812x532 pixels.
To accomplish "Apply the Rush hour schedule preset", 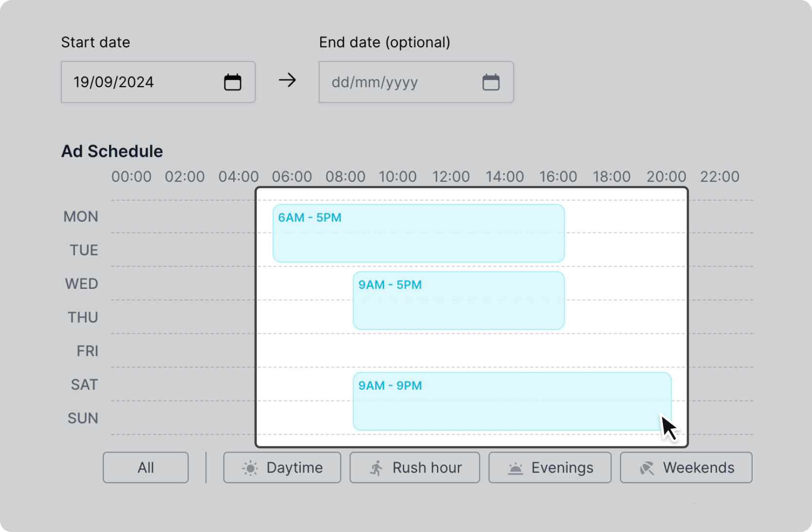I will point(415,468).
